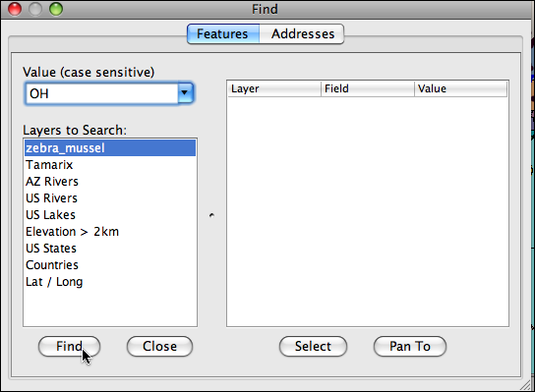Viewport: 535px width, 392px height.
Task: Click the Value column header in results
Action: pos(460,89)
